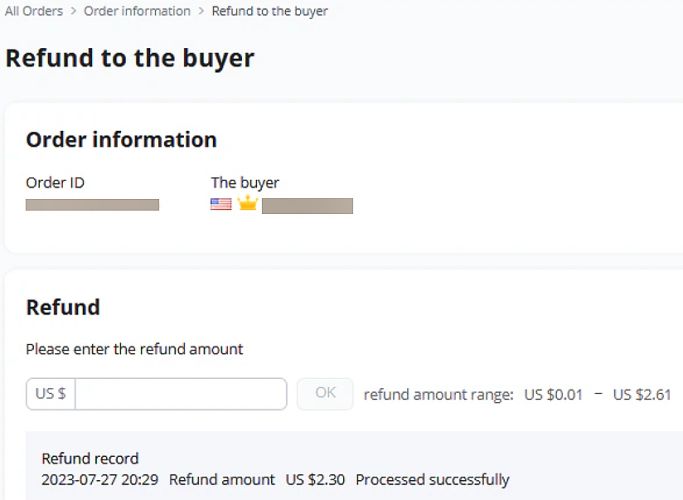Click The buyer label

click(245, 183)
